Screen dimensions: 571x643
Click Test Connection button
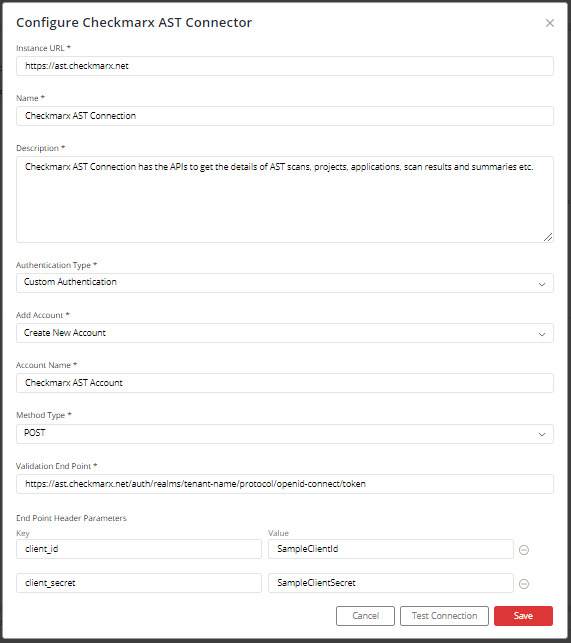point(444,616)
